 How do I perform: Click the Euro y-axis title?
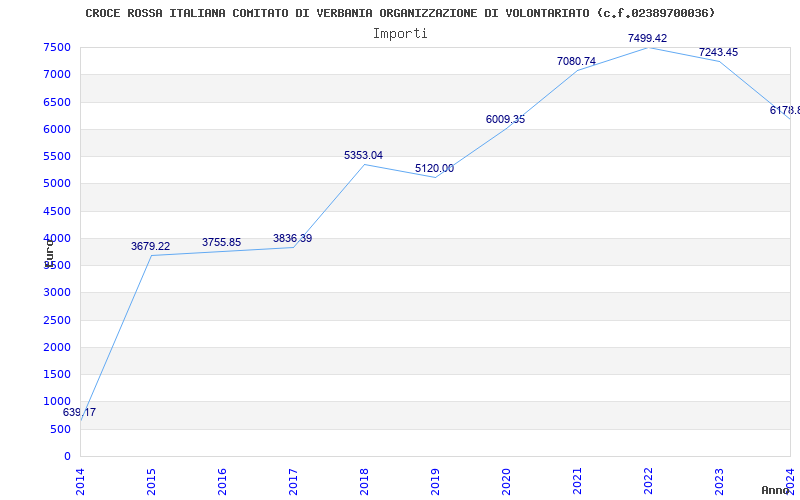tap(48, 253)
